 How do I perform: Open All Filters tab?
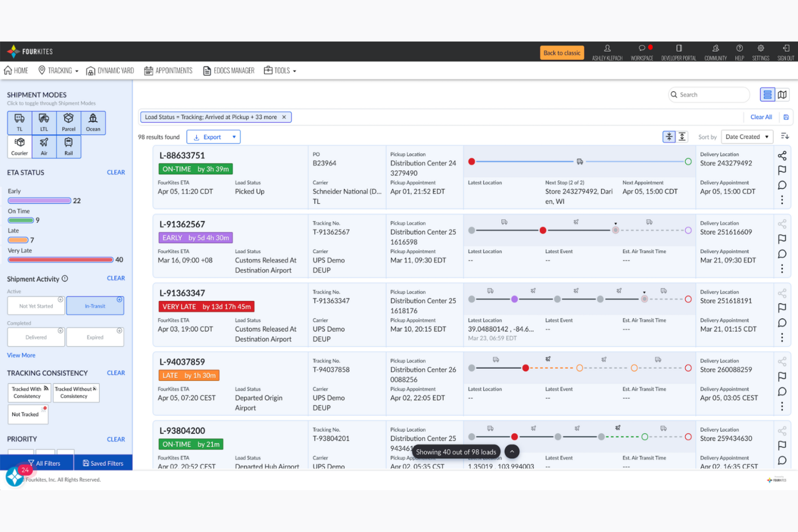[x=44, y=463]
